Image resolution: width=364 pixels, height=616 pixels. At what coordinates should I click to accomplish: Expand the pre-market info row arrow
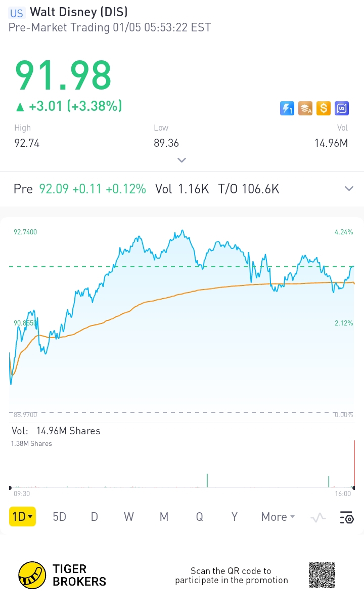pos(349,189)
